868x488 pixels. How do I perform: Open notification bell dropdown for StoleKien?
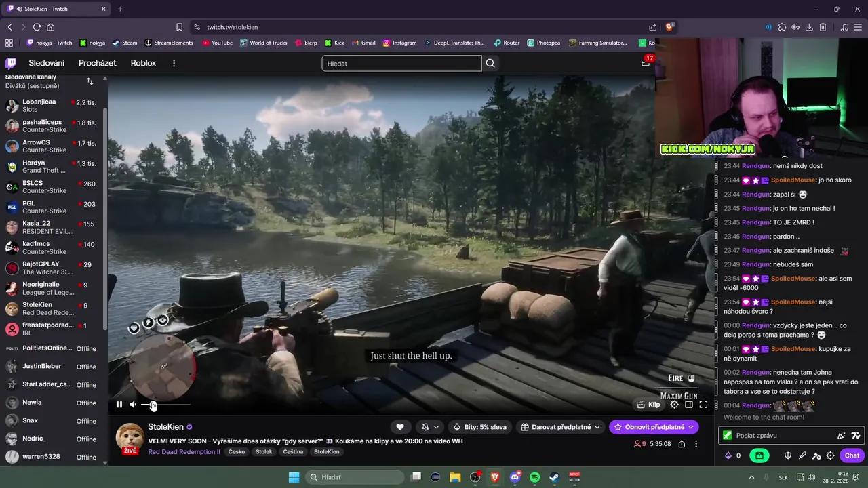coord(429,427)
